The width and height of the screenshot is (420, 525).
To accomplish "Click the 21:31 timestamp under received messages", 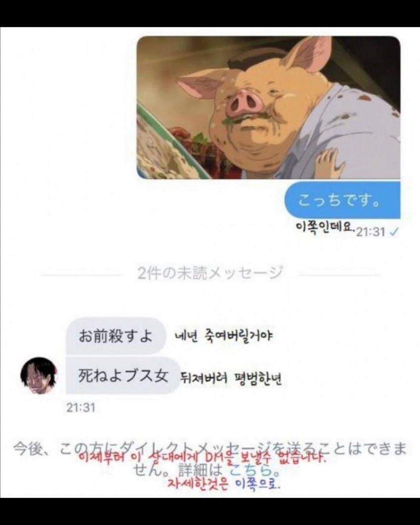I will (81, 407).
